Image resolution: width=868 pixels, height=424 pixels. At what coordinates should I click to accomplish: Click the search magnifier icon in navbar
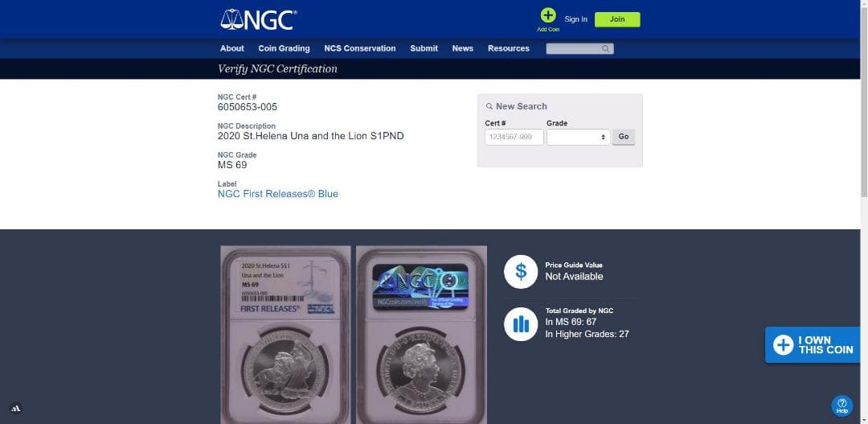coord(606,49)
